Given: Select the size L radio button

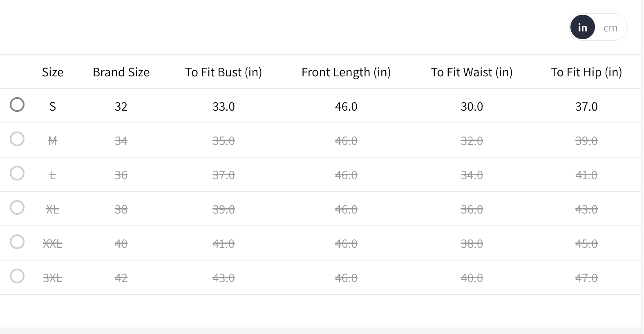Looking at the screenshot, I should [x=17, y=173].
